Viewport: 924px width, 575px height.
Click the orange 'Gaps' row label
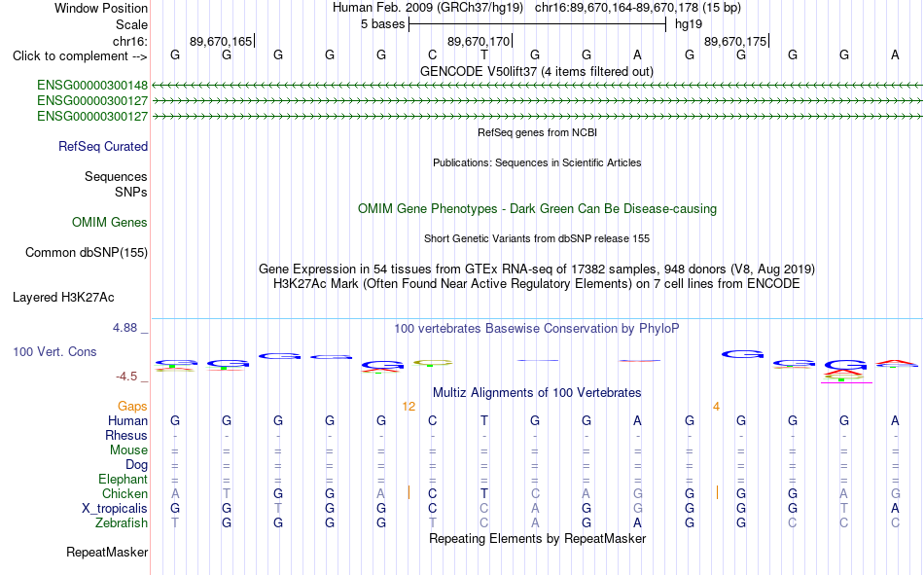click(x=132, y=407)
